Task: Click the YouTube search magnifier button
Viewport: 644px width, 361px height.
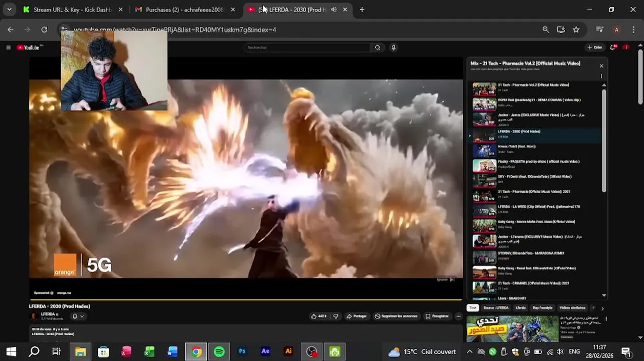Action: pyautogui.click(x=378, y=48)
